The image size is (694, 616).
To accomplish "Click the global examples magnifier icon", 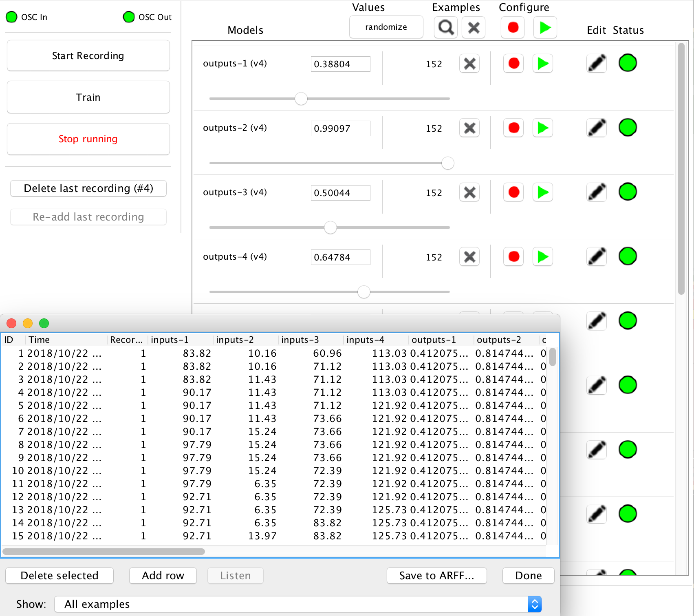I will 446,28.
